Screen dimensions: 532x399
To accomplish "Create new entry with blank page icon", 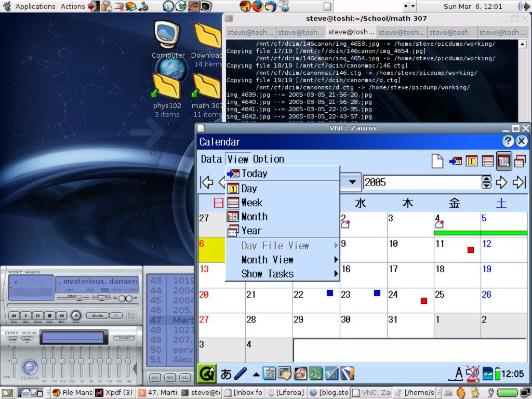I will click(437, 161).
